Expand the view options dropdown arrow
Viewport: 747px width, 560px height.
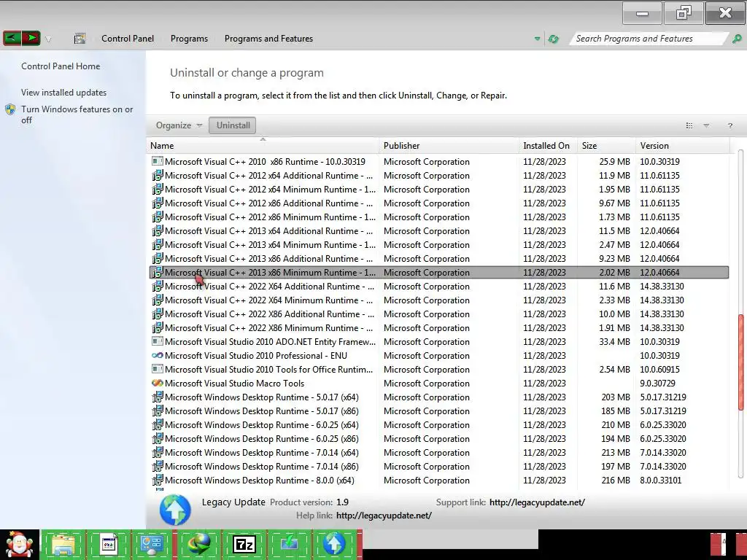coord(706,125)
